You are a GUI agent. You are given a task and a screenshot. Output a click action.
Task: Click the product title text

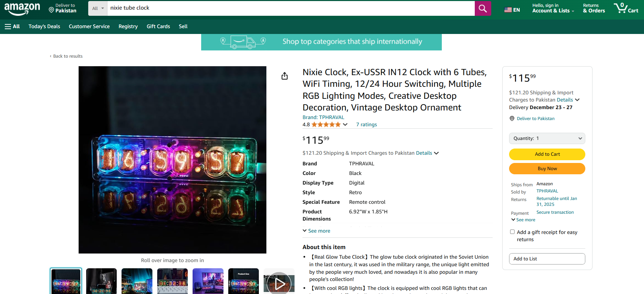(394, 90)
